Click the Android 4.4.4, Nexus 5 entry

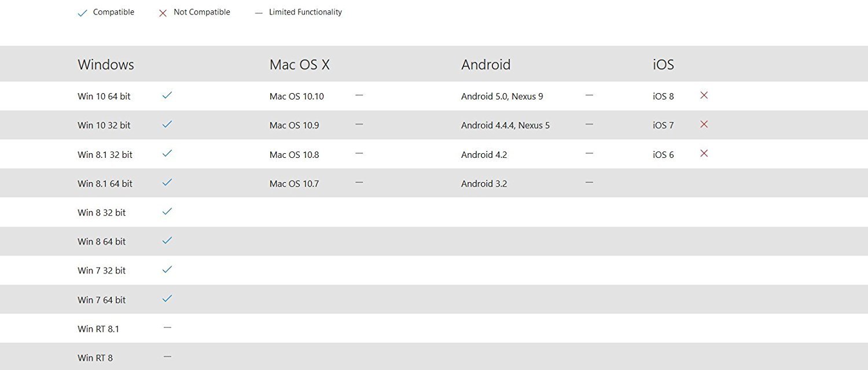505,125
